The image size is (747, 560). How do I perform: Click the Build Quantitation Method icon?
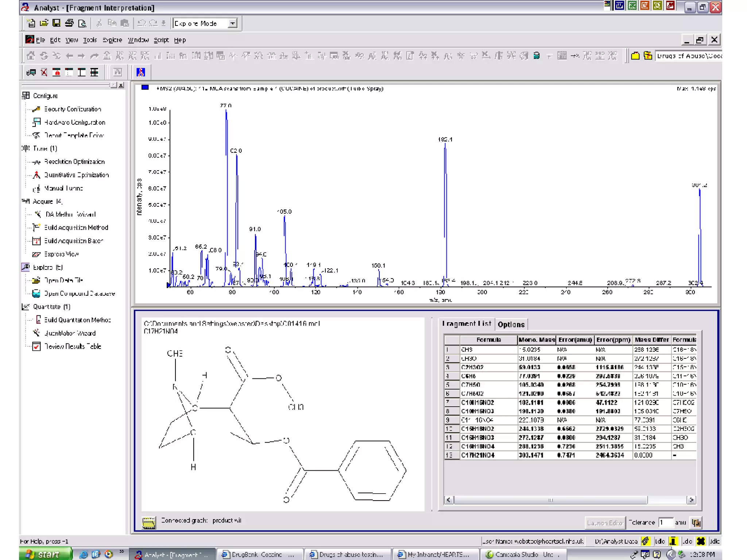pyautogui.click(x=38, y=320)
